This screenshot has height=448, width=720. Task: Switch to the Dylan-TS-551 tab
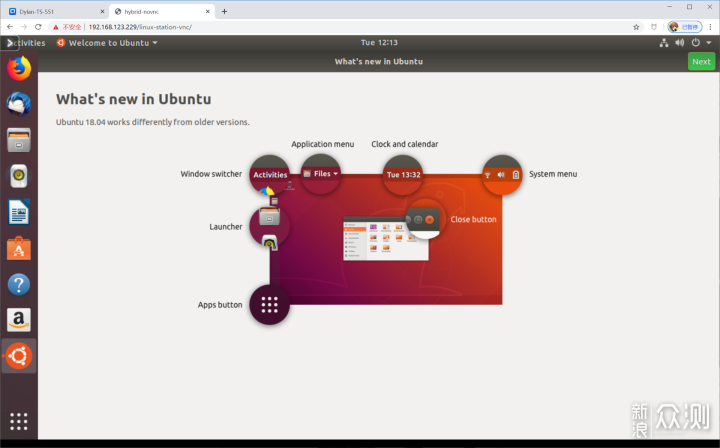54,11
